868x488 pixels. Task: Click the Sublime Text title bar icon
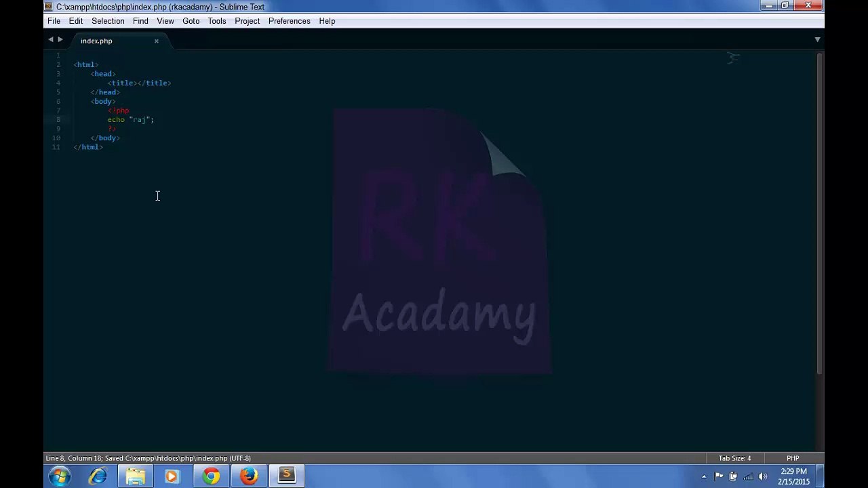tap(48, 7)
